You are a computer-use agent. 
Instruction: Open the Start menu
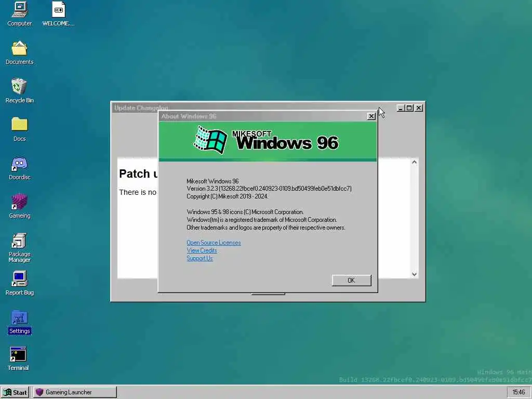[x=15, y=392]
